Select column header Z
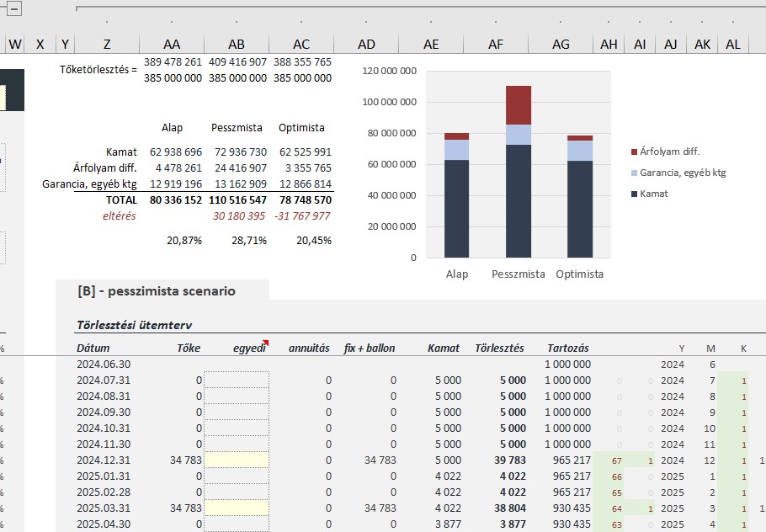766x532 pixels. (107, 44)
